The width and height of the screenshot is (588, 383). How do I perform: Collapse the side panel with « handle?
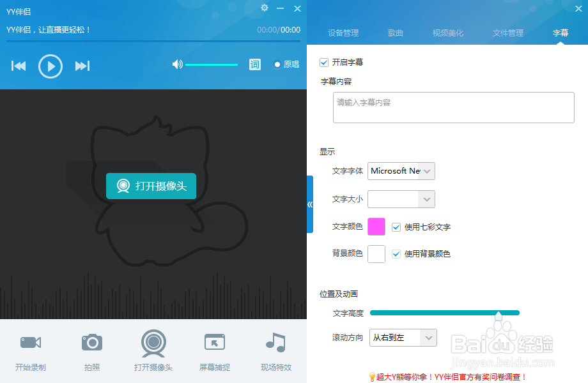310,204
